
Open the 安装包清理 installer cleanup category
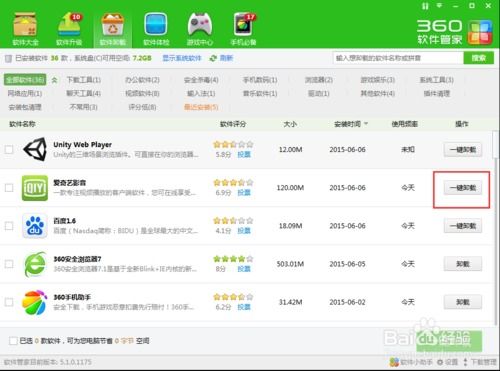[25, 107]
